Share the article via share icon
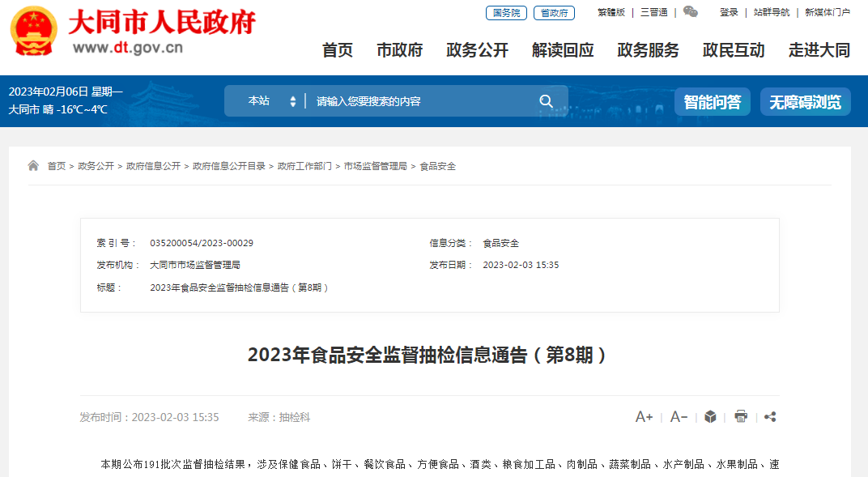Viewport: 868px width, 477px height. coord(770,417)
